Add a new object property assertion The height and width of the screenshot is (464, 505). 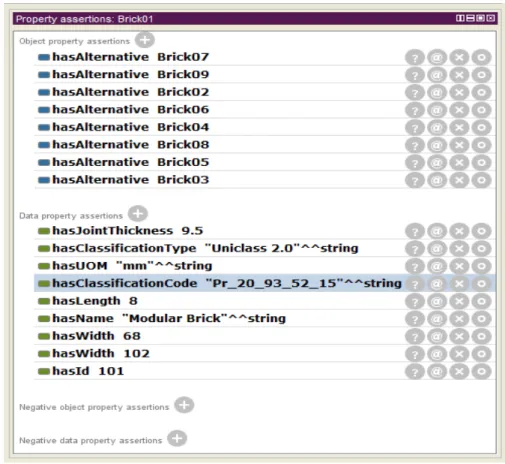pos(144,40)
